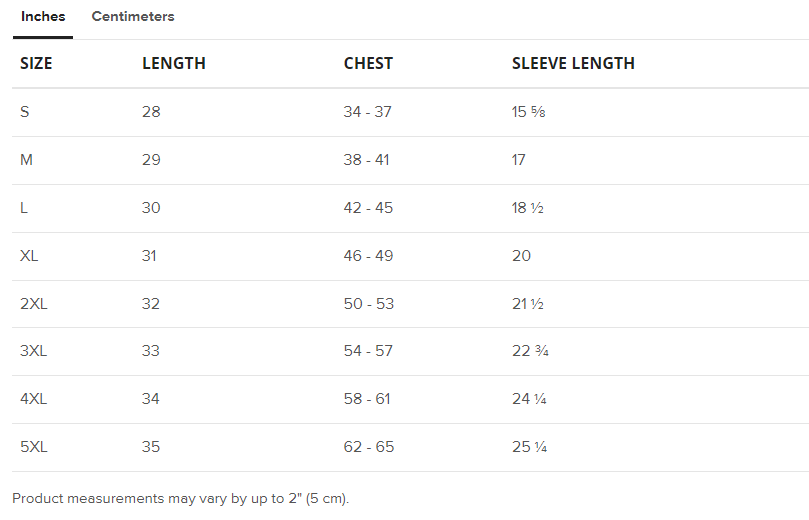
Task: Select the L size row label
Action: [x=25, y=208]
